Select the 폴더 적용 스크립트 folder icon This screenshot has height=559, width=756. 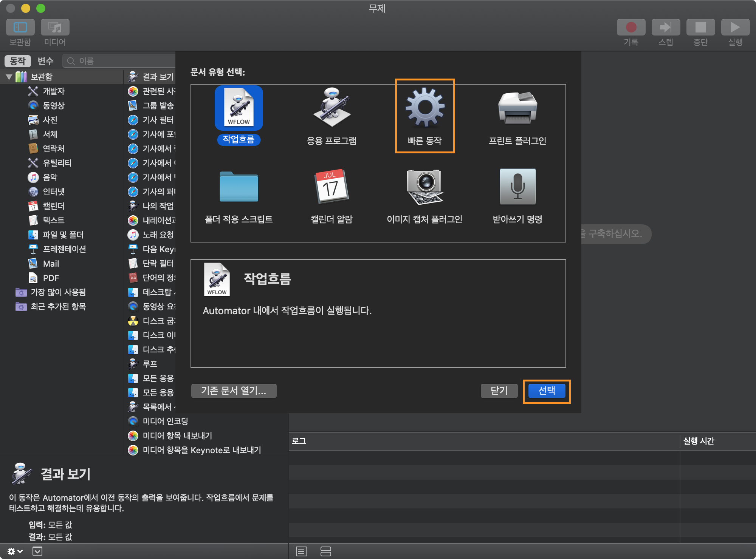click(239, 187)
